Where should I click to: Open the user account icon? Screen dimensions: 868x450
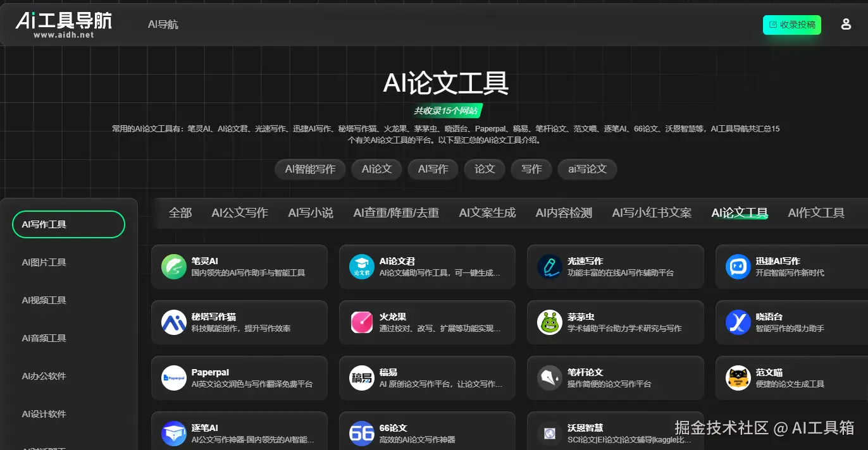(846, 25)
